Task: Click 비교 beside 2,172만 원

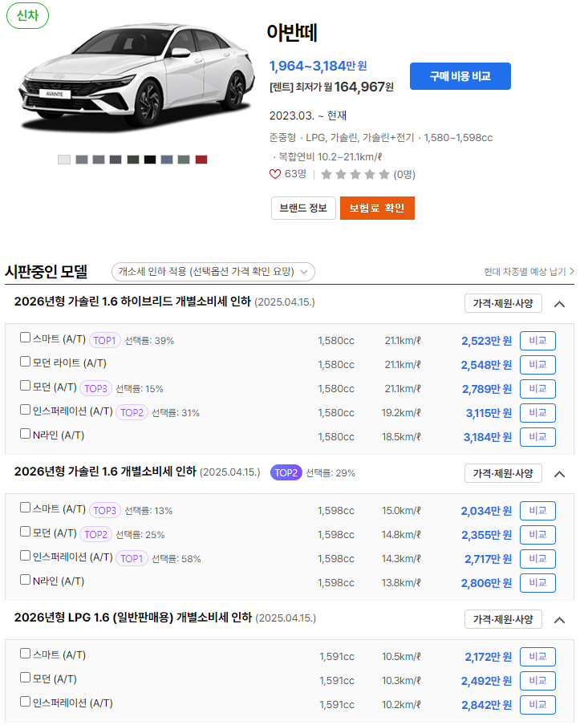Action: tap(537, 657)
